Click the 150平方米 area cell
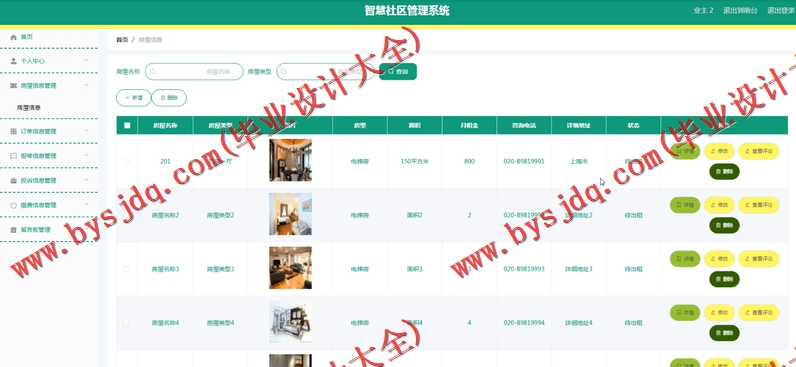 point(415,161)
